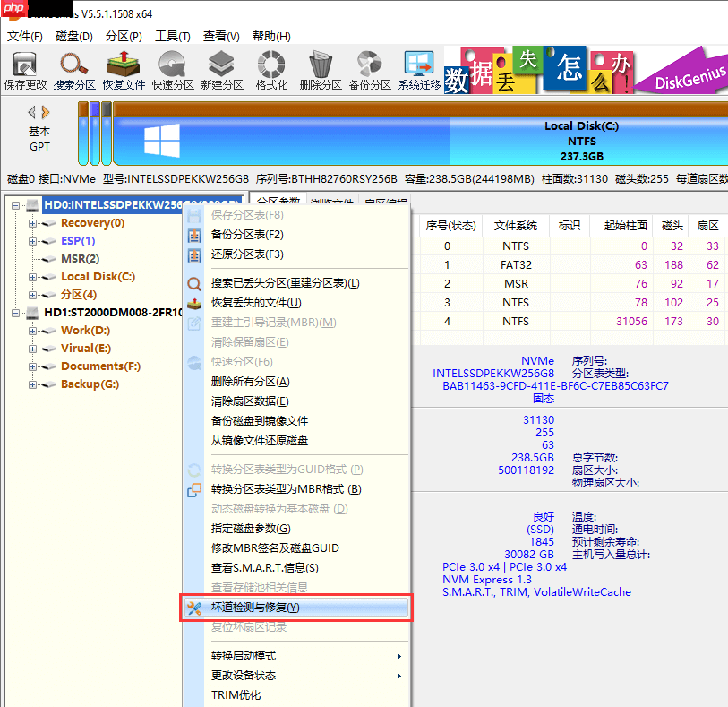728x707 pixels.
Task: Click the 保存更改 (Save Changes) toolbar icon
Action: (x=24, y=69)
